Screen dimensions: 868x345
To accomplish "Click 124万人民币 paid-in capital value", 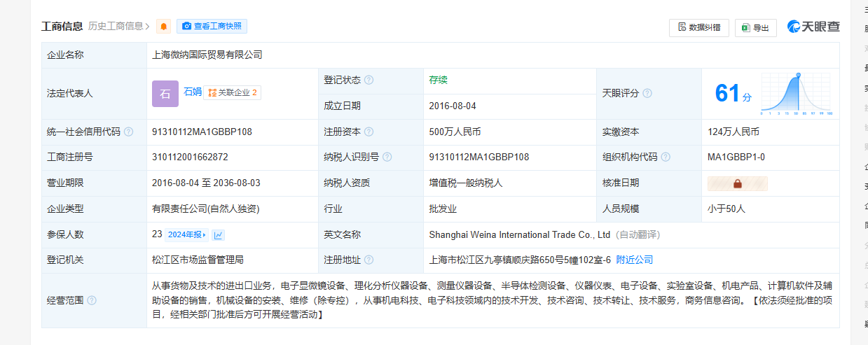I will click(733, 132).
